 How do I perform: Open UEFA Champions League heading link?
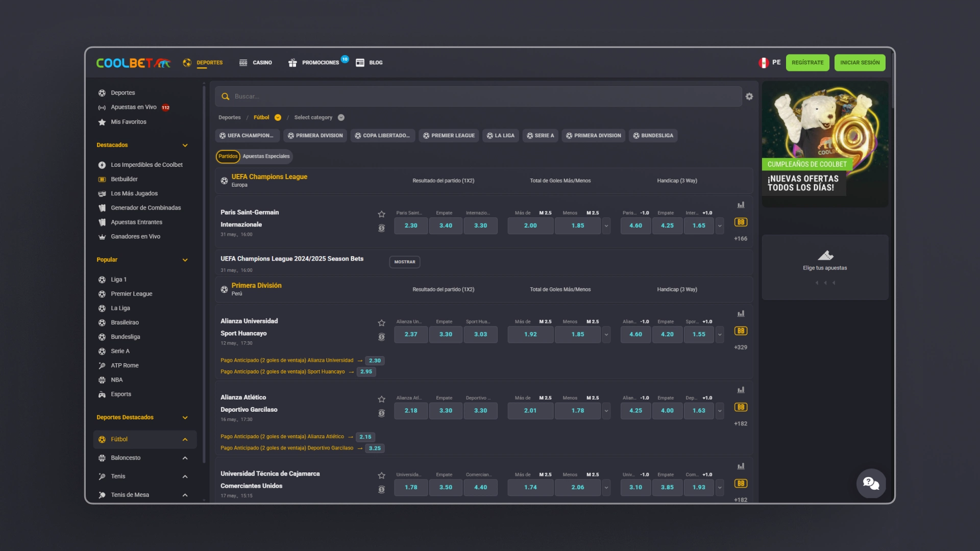(269, 177)
